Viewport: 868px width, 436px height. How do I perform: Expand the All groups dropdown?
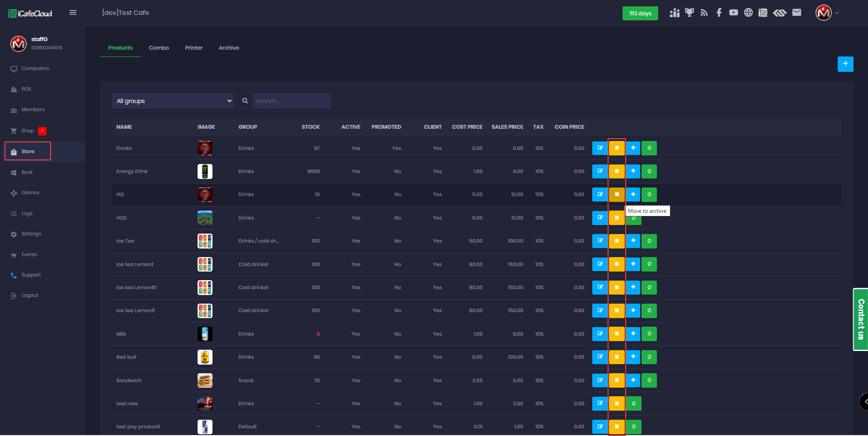coord(173,101)
